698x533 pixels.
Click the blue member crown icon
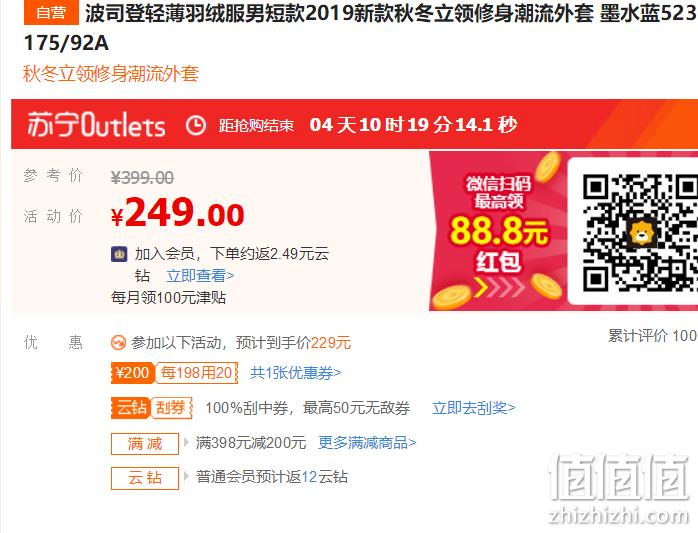point(119,254)
